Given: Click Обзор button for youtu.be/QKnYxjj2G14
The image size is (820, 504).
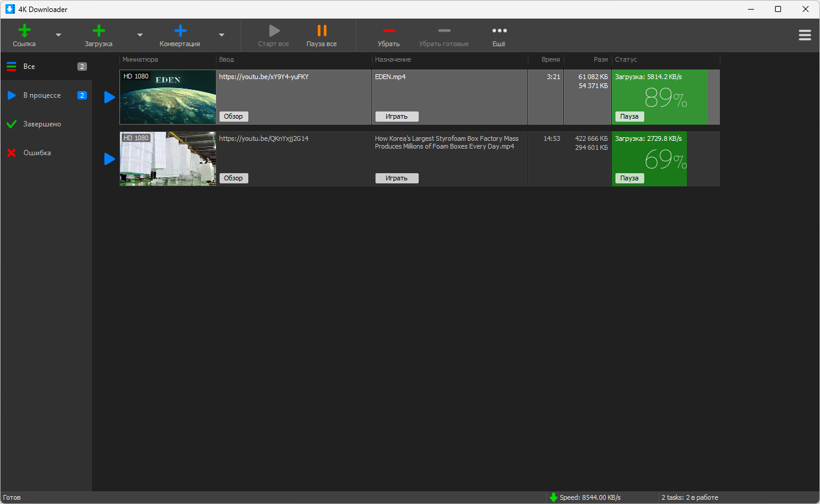Looking at the screenshot, I should coord(234,178).
